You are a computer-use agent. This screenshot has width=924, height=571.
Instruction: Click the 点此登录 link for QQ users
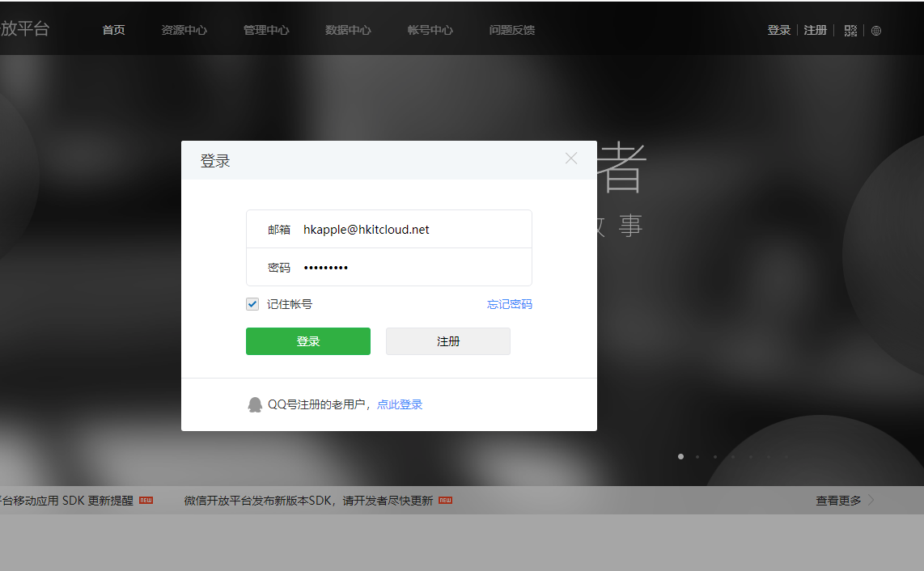tap(400, 405)
